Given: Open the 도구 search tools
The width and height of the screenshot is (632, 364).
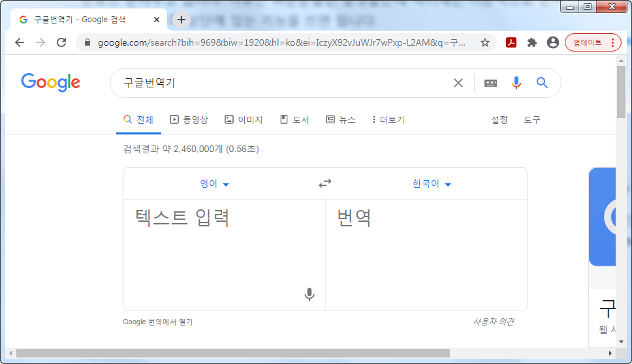Looking at the screenshot, I should (532, 119).
